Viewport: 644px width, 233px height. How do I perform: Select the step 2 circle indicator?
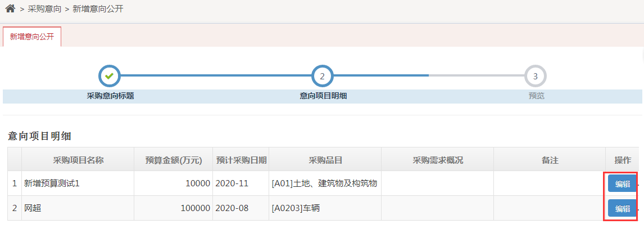322,75
